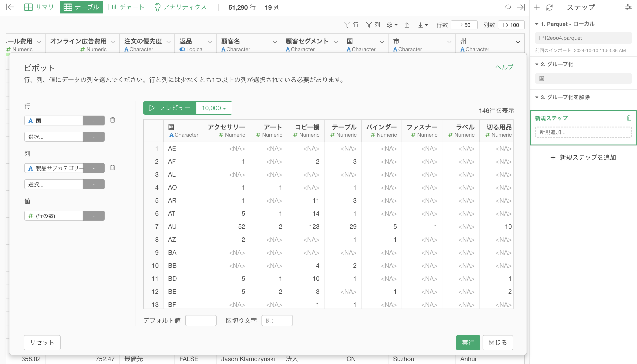637x364 pixels.
Task: Click the green 実行 button
Action: [468, 342]
